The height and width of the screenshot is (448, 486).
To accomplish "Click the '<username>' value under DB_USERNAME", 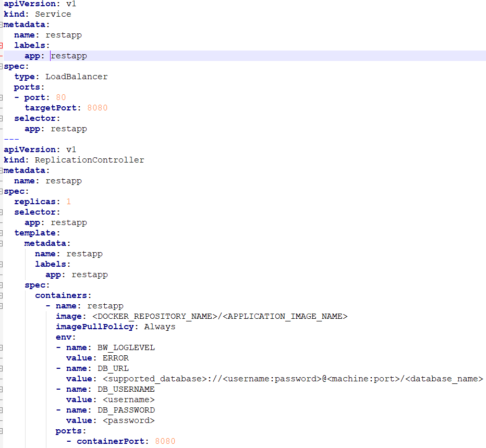I will tap(129, 400).
